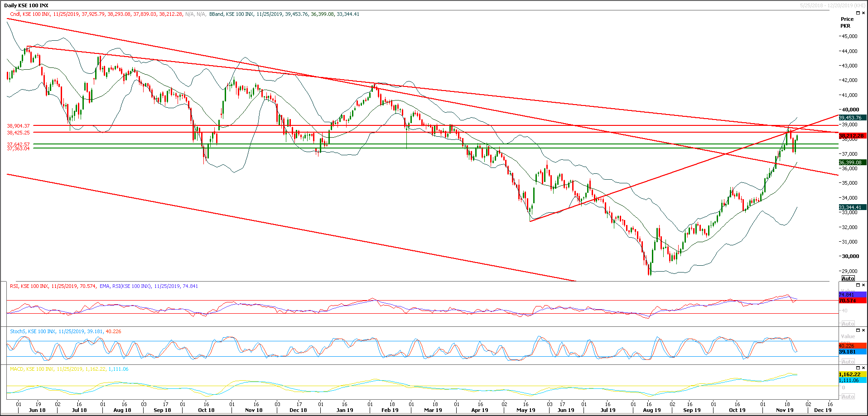Maximize the main price chart panel
Image resolution: width=868 pixels, height=416 pixels.
[x=858, y=13]
